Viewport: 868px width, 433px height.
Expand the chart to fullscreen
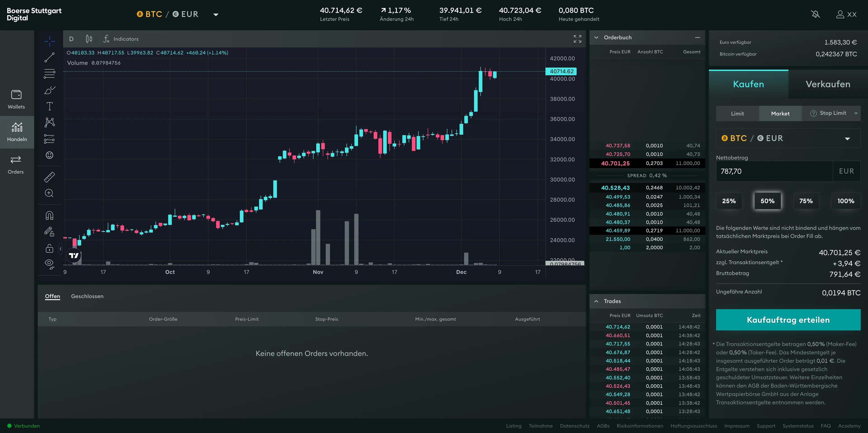pyautogui.click(x=577, y=39)
